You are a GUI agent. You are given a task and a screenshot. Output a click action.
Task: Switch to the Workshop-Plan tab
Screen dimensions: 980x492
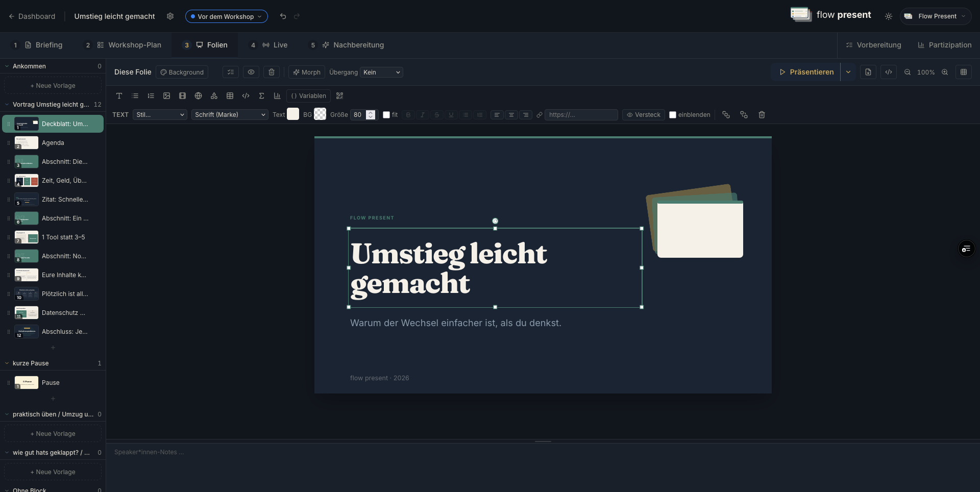[123, 45]
